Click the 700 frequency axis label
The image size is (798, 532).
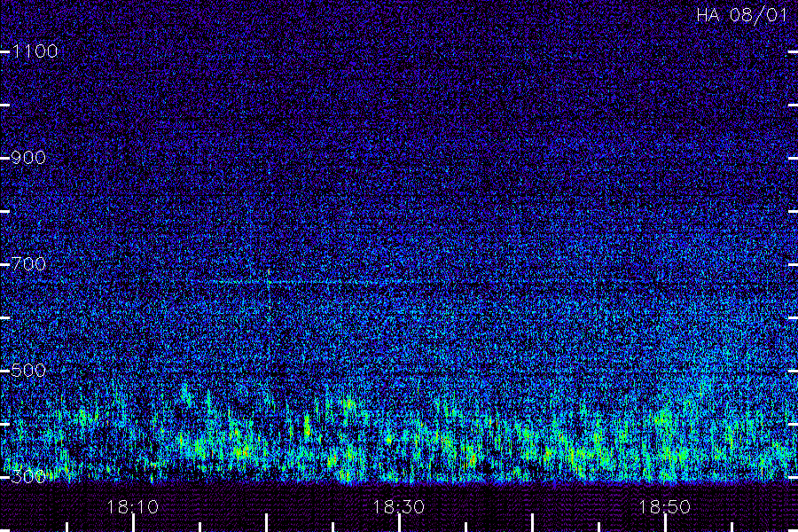click(28, 263)
